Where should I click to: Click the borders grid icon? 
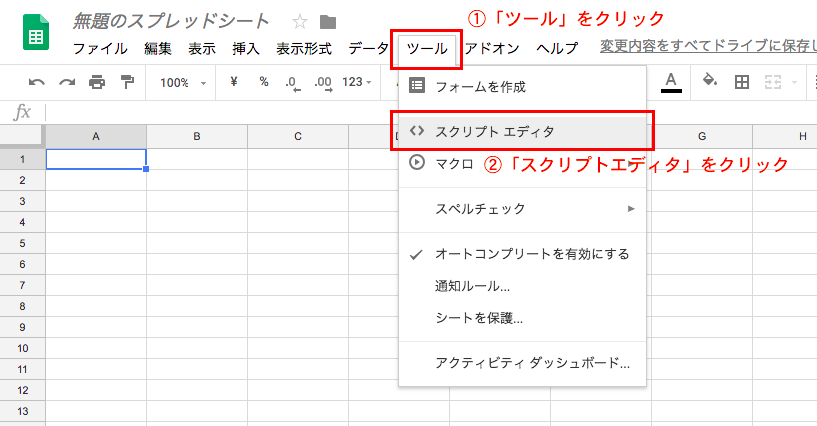pos(741,82)
